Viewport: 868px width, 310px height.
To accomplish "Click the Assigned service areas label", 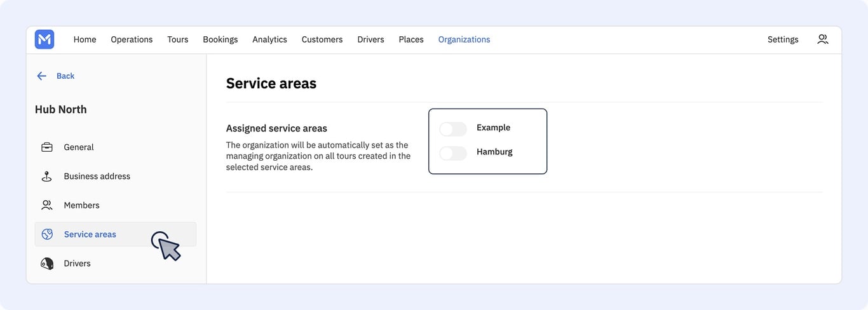I will 276,128.
